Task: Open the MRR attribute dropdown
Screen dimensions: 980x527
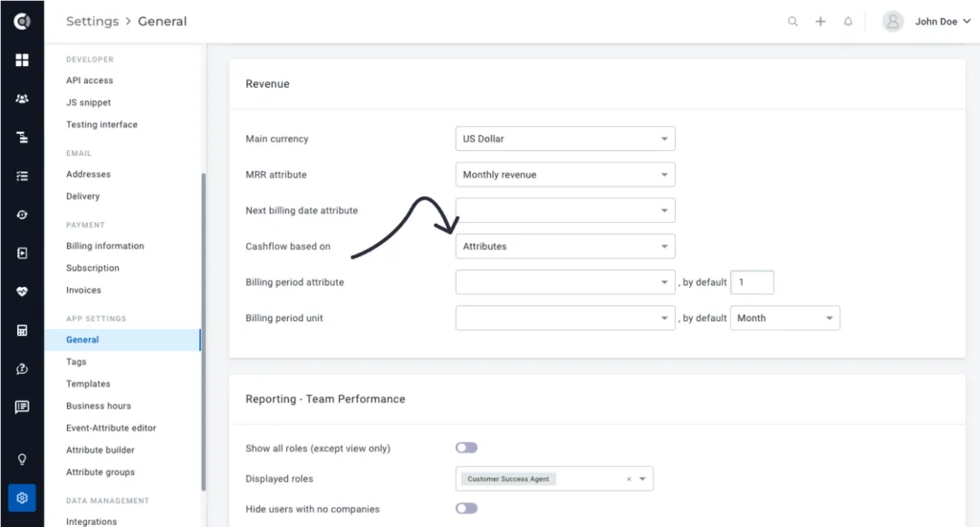Action: click(565, 175)
